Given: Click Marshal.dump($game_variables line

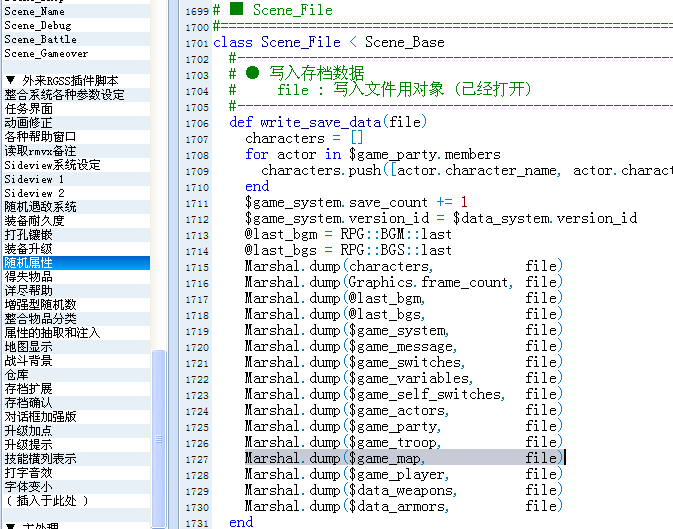Looking at the screenshot, I should coord(403,379).
